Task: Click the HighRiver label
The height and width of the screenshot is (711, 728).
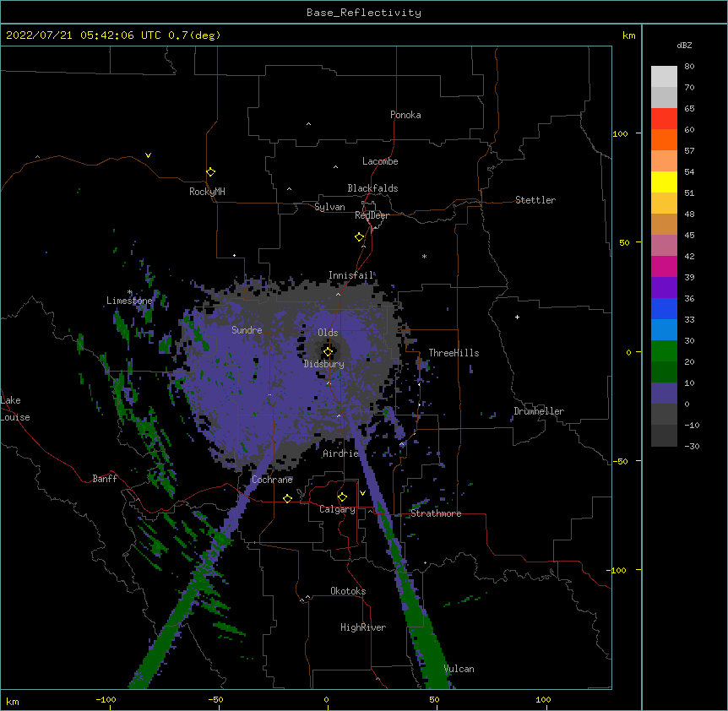Action: tap(363, 627)
